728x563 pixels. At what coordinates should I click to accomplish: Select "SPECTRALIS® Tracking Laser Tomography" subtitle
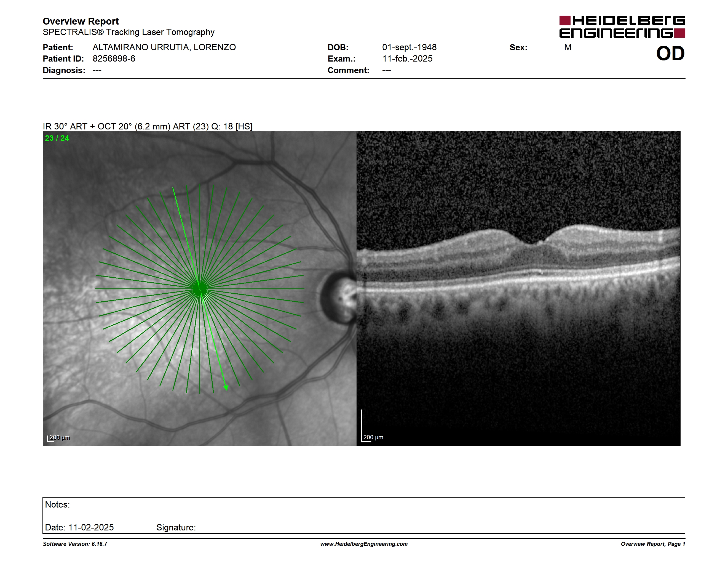click(x=128, y=32)
